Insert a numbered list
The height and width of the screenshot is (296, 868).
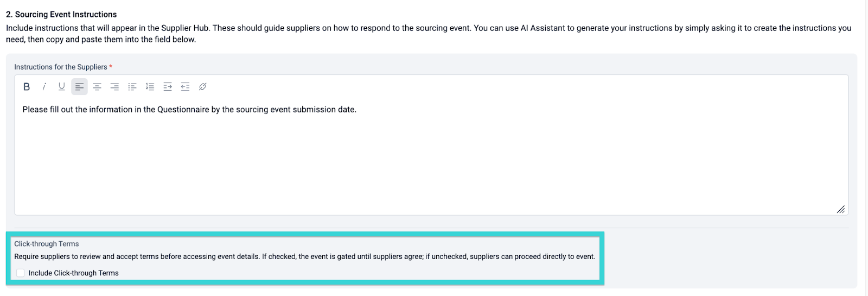[150, 87]
